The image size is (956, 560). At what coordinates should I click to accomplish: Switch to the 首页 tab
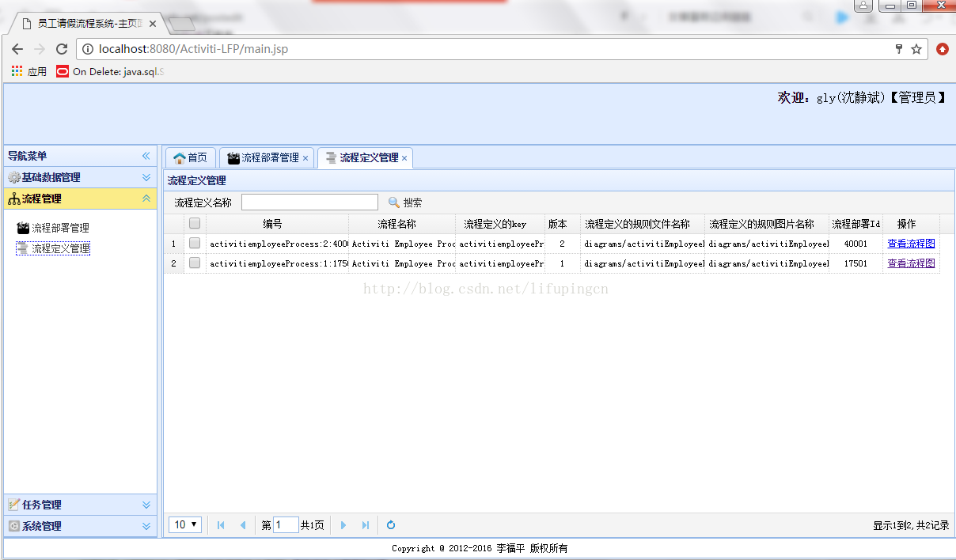click(190, 157)
